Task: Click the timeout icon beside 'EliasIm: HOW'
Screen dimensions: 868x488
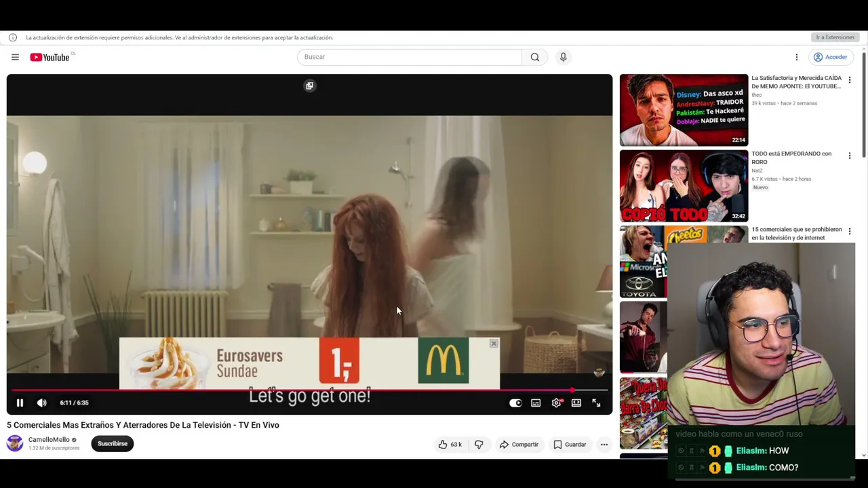Action: [x=692, y=451]
